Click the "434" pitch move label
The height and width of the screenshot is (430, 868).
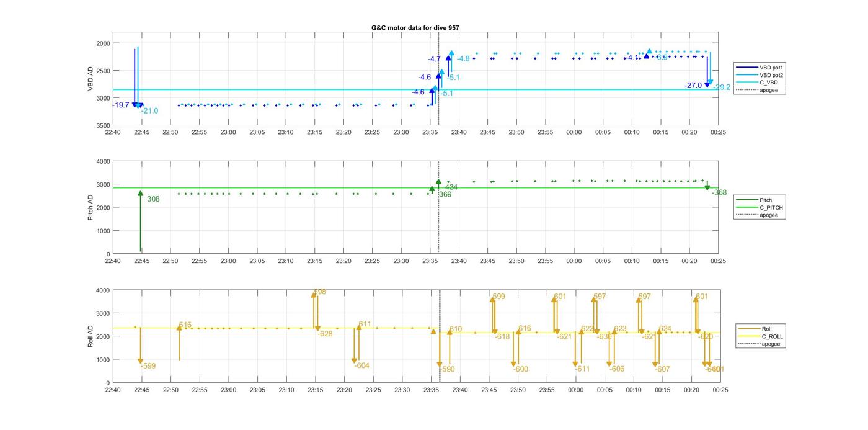(451, 187)
